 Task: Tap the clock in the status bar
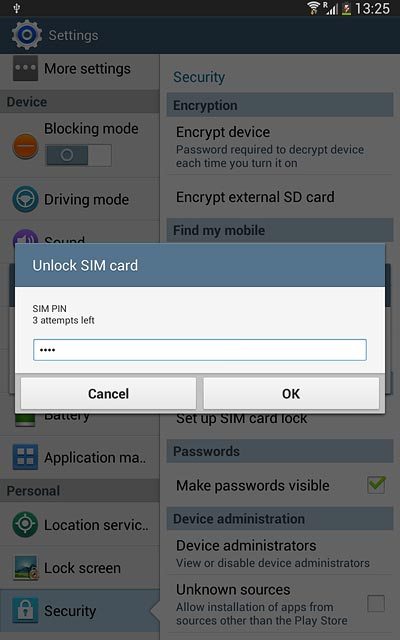point(373,8)
